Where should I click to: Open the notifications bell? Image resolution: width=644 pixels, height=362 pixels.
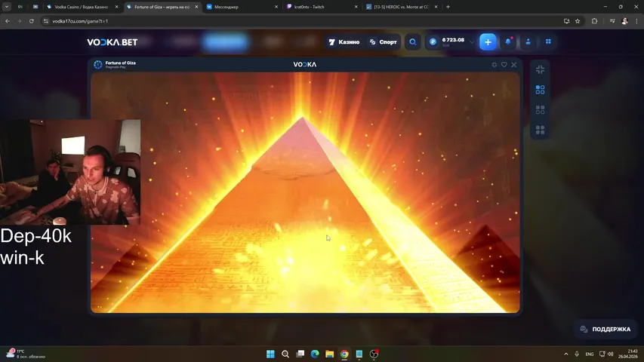pos(508,41)
